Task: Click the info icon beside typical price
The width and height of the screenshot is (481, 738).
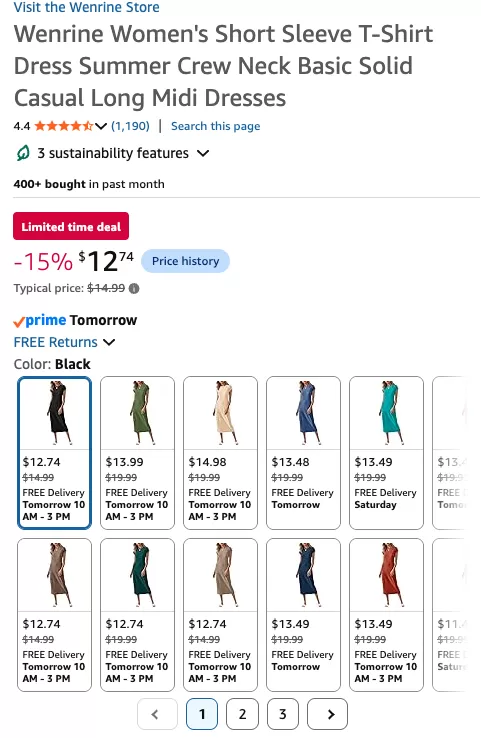Action: pos(134,289)
